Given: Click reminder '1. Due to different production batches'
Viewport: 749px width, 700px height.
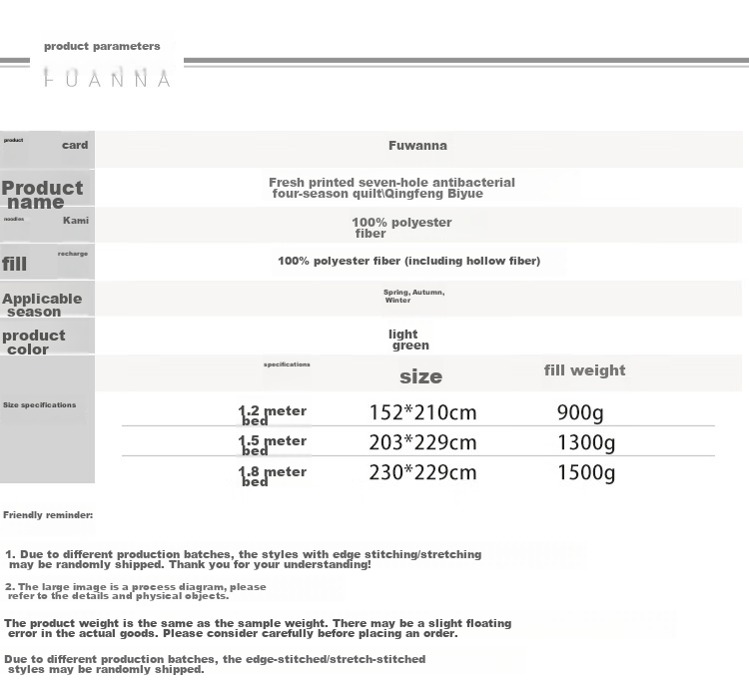Looking at the screenshot, I should click(x=243, y=559).
